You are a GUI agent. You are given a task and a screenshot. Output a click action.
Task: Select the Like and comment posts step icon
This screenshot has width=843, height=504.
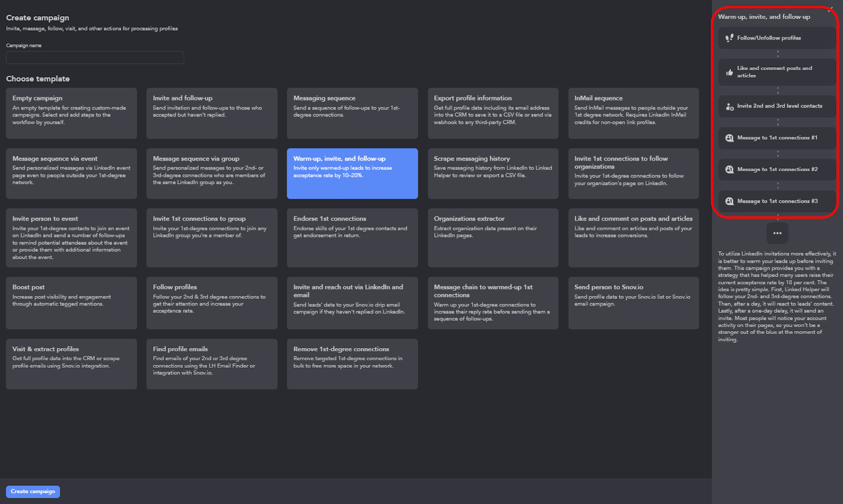tap(729, 72)
